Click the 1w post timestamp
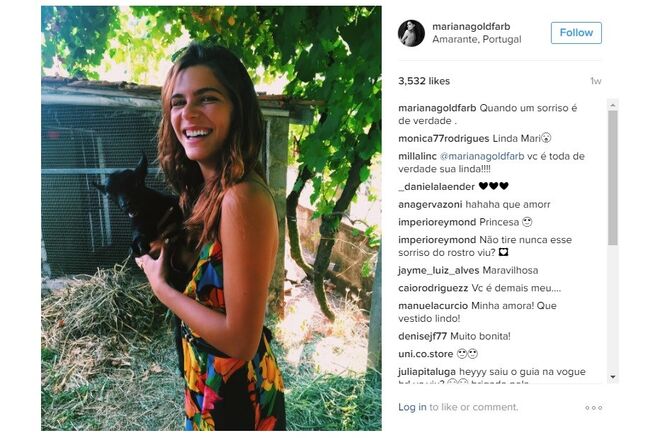The image size is (660, 438). point(596,81)
